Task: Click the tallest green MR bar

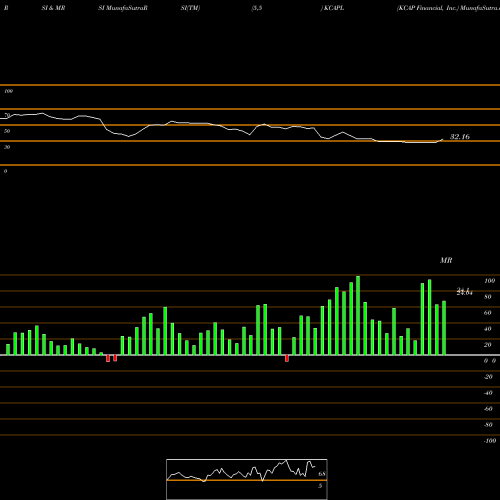Action: point(358,315)
